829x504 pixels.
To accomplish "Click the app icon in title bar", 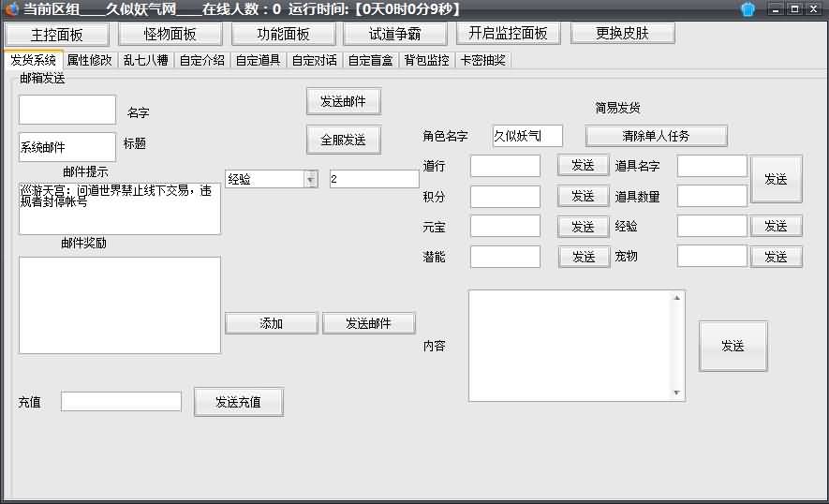I will coord(11,9).
